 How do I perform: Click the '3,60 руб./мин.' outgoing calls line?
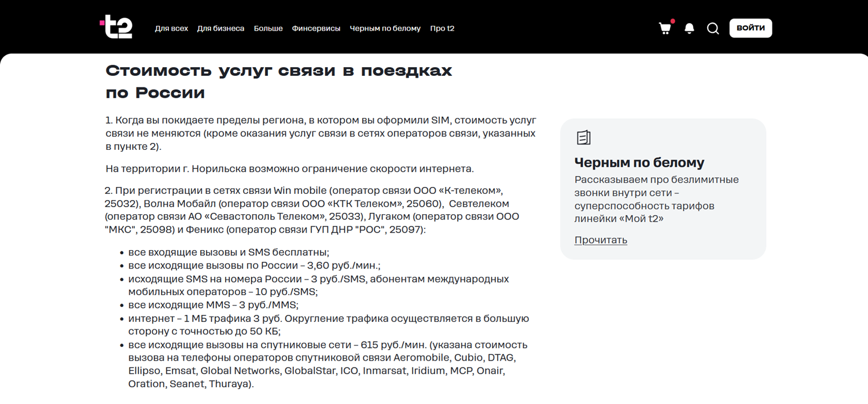pyautogui.click(x=254, y=266)
